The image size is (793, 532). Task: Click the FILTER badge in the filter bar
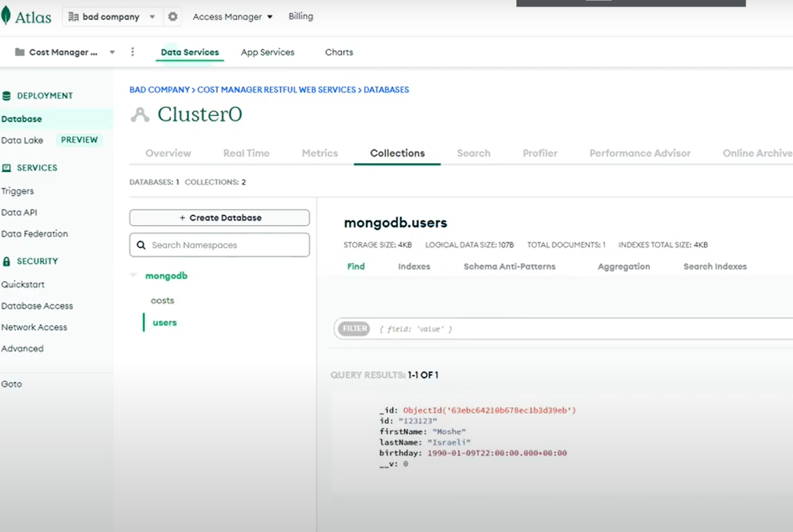[353, 328]
